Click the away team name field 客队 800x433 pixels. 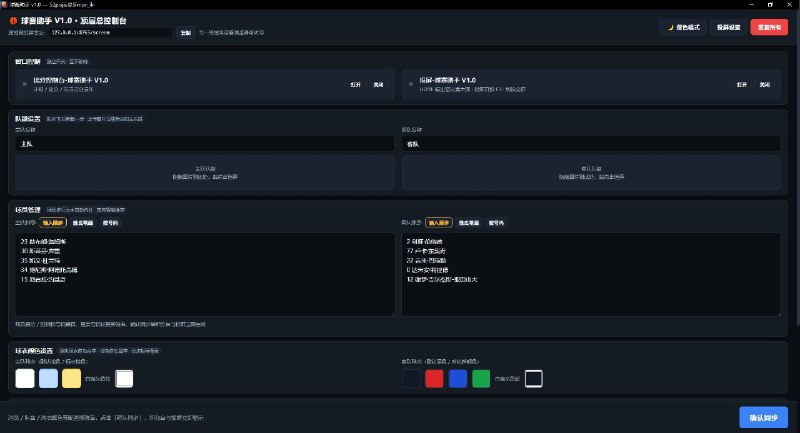pyautogui.click(x=591, y=144)
